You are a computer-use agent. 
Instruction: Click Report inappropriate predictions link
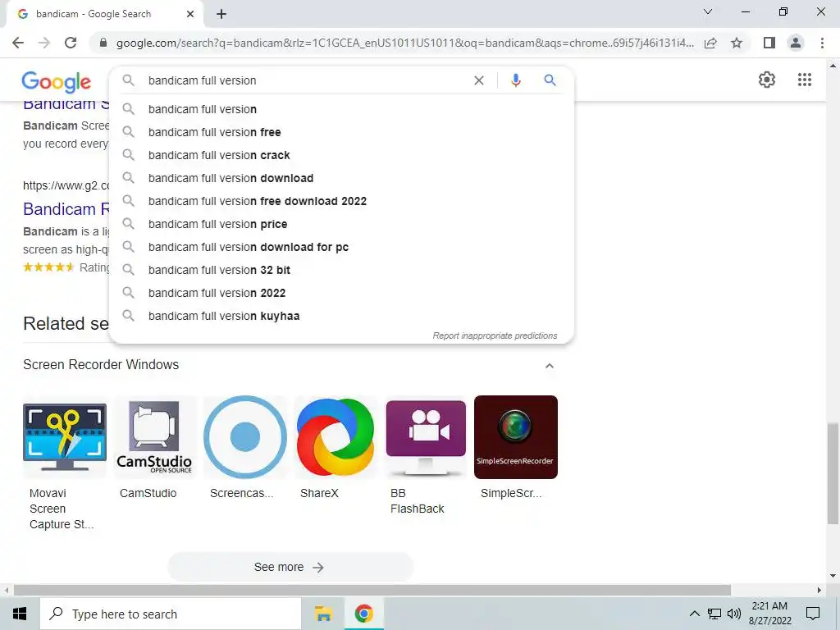point(495,336)
